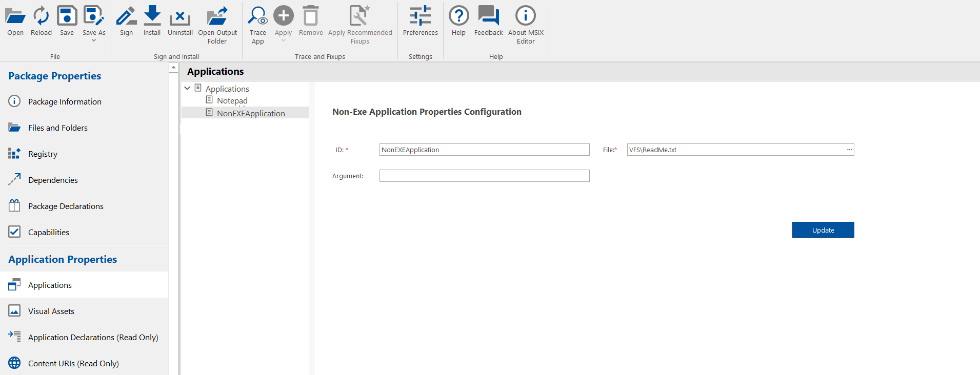The image size is (980, 375).
Task: Click into the Argument text field
Action: click(x=484, y=176)
